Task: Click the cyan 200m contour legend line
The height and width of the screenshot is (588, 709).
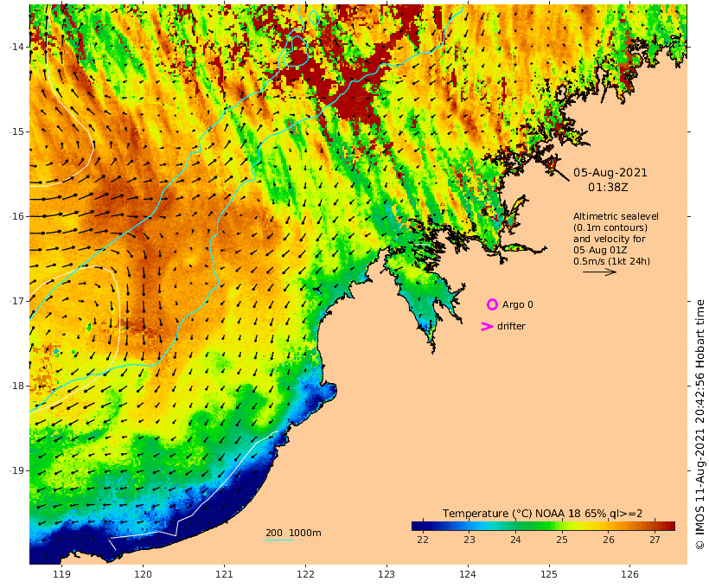Action: coord(279,540)
